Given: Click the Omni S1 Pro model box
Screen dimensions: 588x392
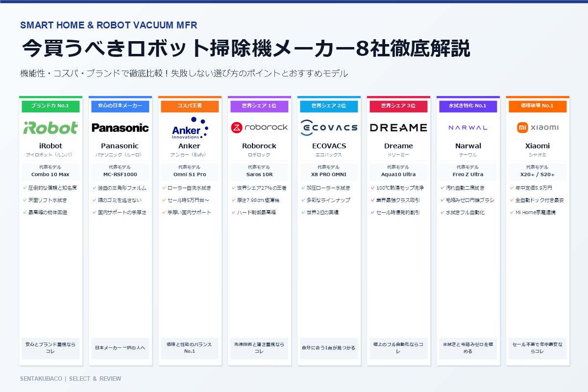Looking at the screenshot, I should click(190, 171).
